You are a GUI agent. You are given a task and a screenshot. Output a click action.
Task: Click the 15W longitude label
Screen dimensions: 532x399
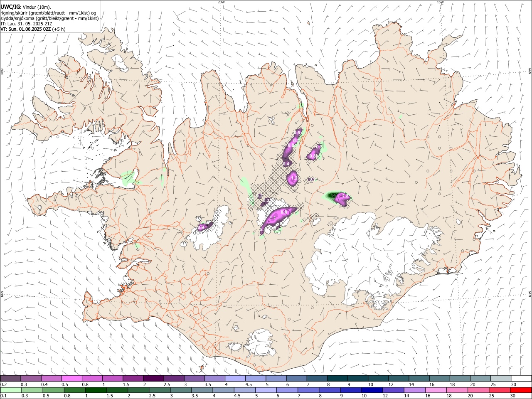[x=440, y=2]
